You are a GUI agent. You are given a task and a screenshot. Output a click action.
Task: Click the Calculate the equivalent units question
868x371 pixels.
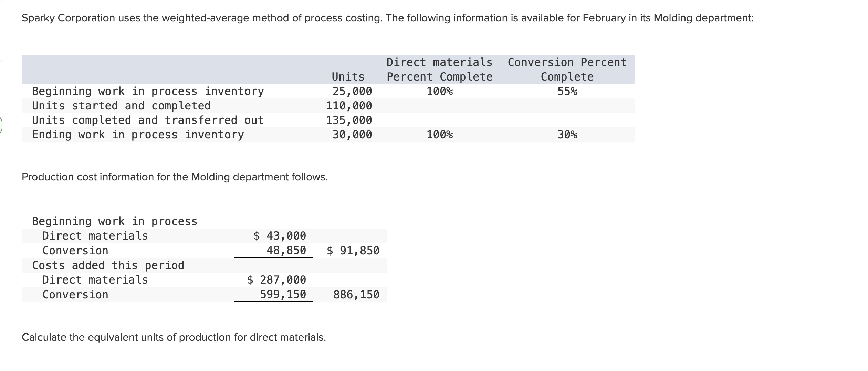tap(174, 337)
